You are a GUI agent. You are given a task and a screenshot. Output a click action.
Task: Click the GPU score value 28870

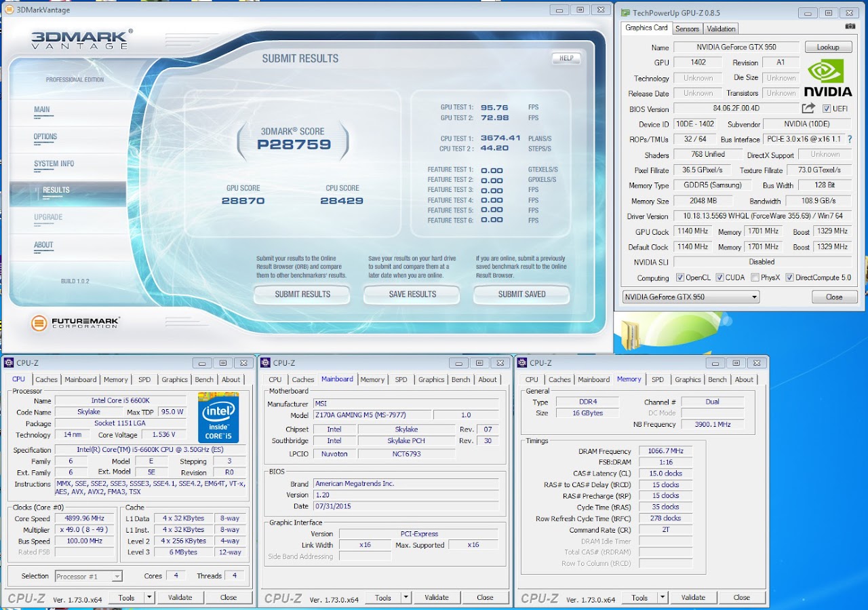[x=243, y=201]
